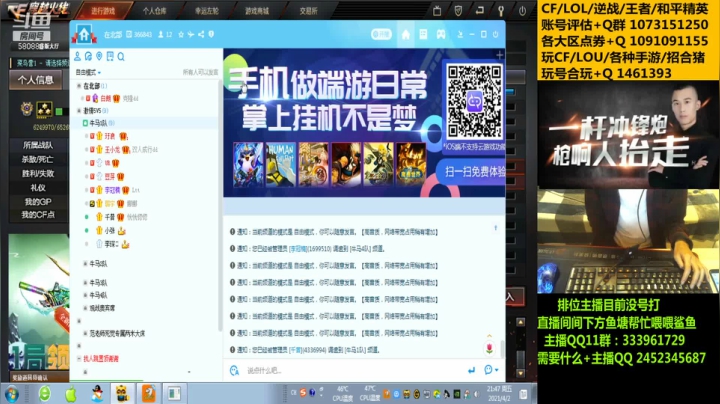720x404 pixels.
Task: Click the shield icon in YY header
Action: point(211,34)
